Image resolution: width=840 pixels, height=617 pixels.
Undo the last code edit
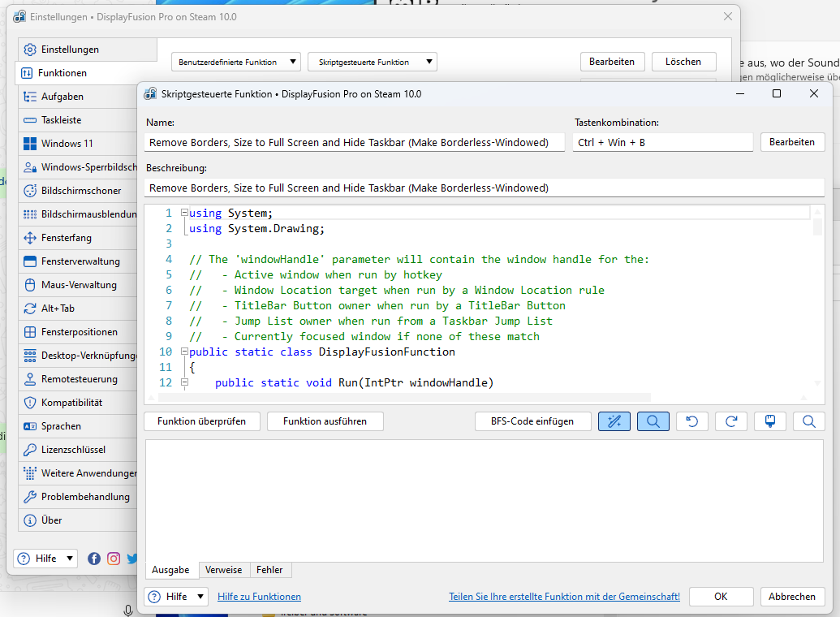click(x=692, y=421)
